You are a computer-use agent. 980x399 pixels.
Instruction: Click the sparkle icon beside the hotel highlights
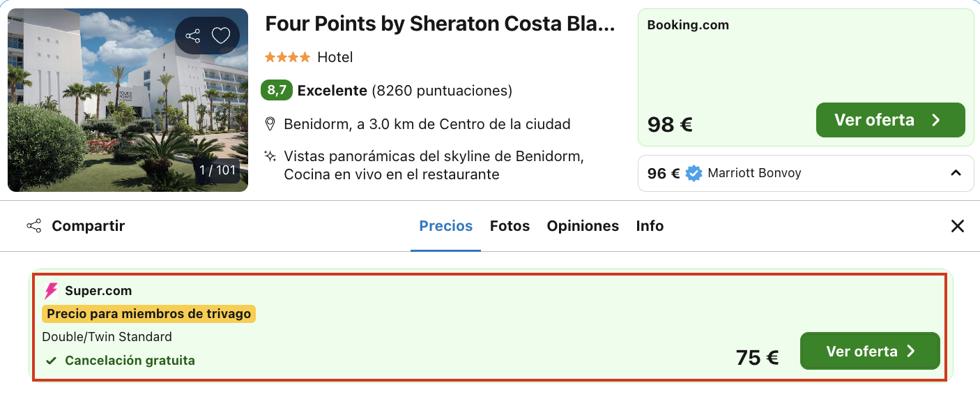[270, 156]
